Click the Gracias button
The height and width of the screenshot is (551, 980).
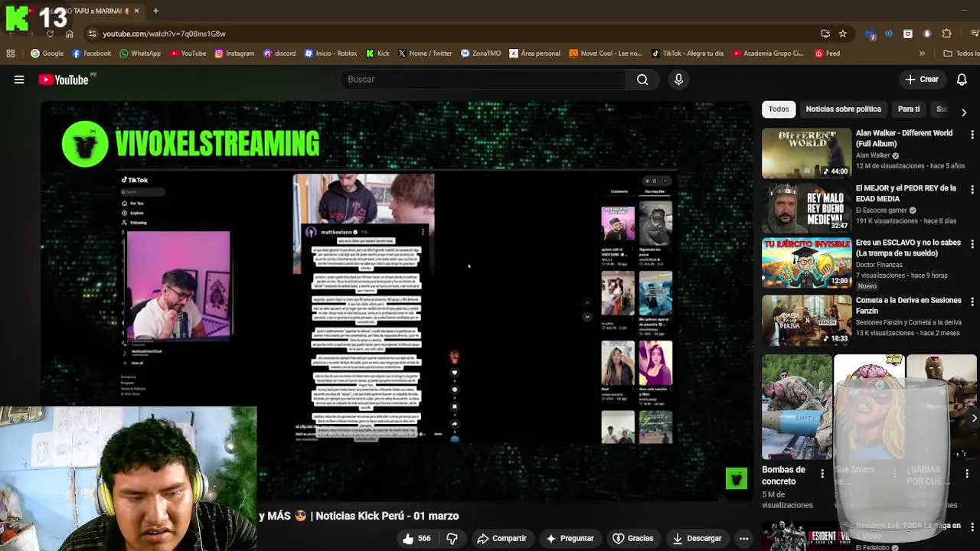point(633,539)
